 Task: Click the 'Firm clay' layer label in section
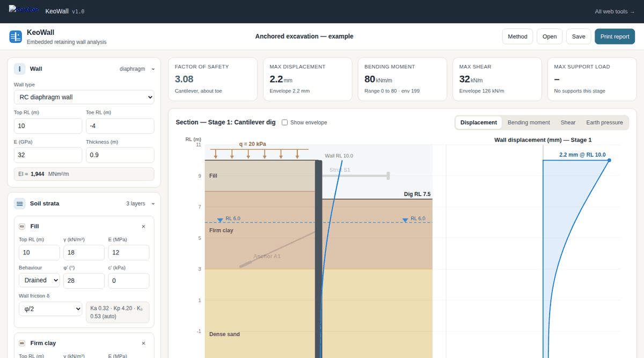click(x=221, y=230)
